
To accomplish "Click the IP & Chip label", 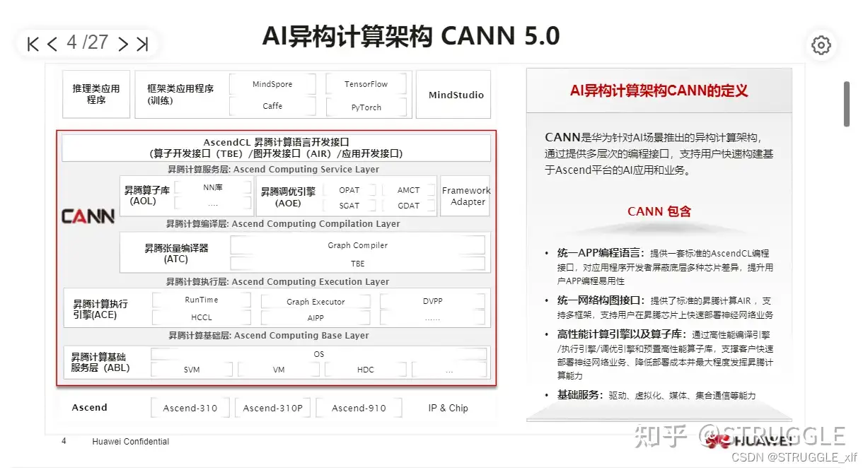I will click(448, 408).
